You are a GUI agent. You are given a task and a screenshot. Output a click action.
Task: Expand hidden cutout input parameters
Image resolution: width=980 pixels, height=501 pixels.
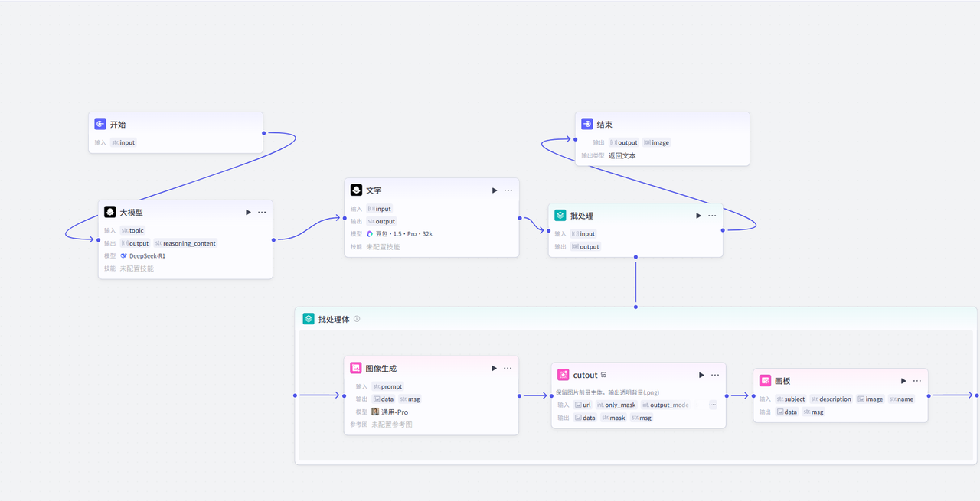tap(713, 405)
